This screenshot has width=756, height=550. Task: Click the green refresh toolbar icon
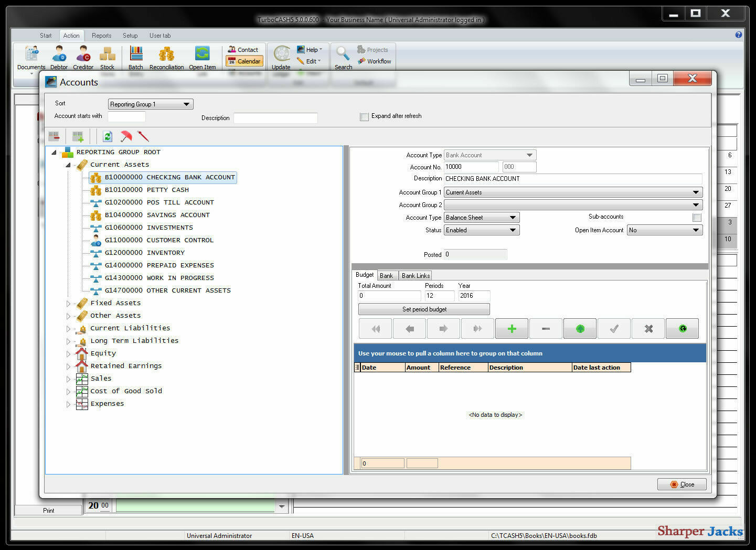pos(108,136)
